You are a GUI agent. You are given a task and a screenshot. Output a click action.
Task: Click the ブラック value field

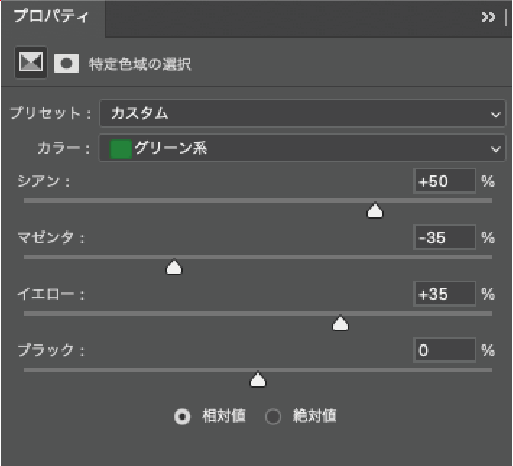pyautogui.click(x=444, y=350)
